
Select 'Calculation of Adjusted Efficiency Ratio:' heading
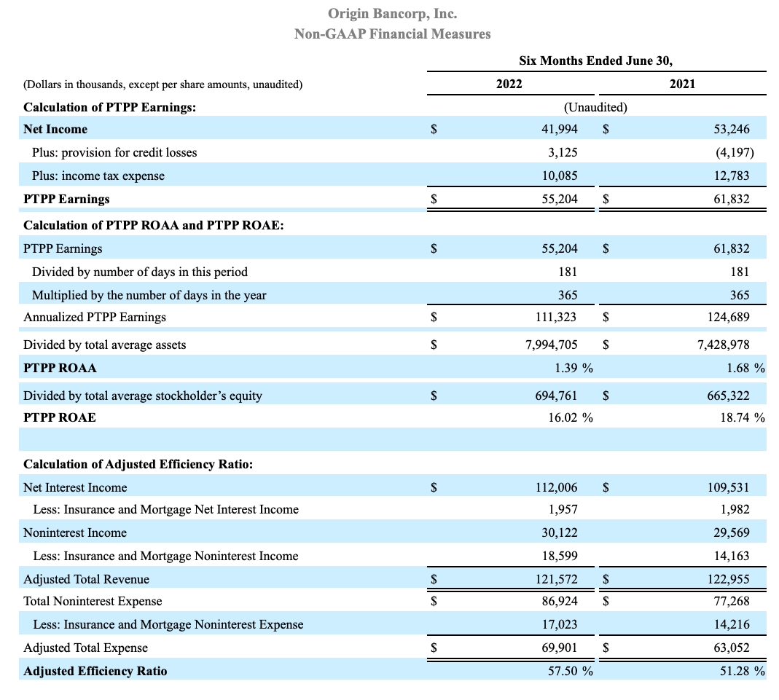point(138,464)
